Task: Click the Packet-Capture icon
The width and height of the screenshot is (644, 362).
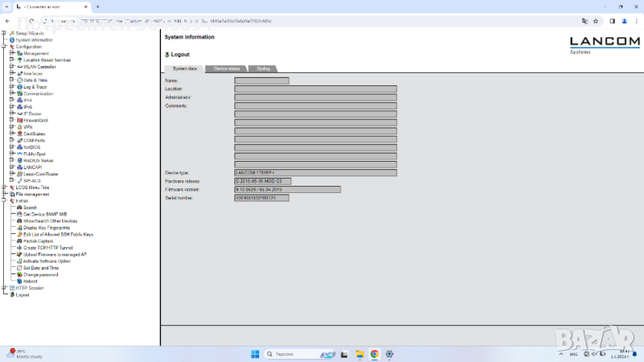Action: 19,241
